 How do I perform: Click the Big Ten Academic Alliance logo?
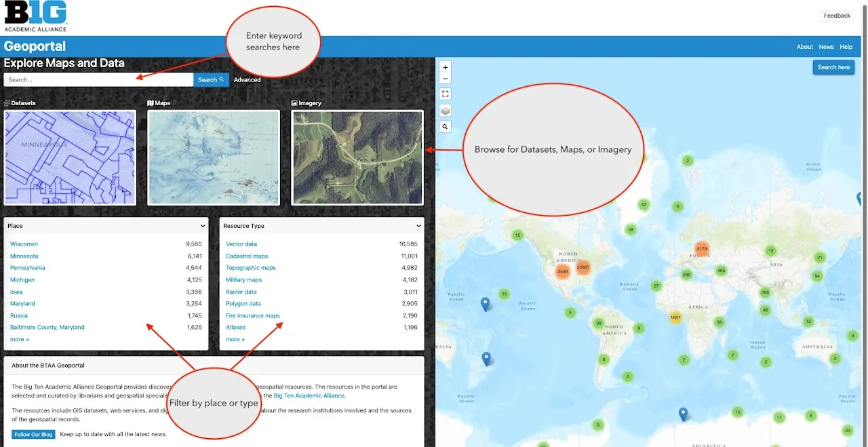click(36, 16)
